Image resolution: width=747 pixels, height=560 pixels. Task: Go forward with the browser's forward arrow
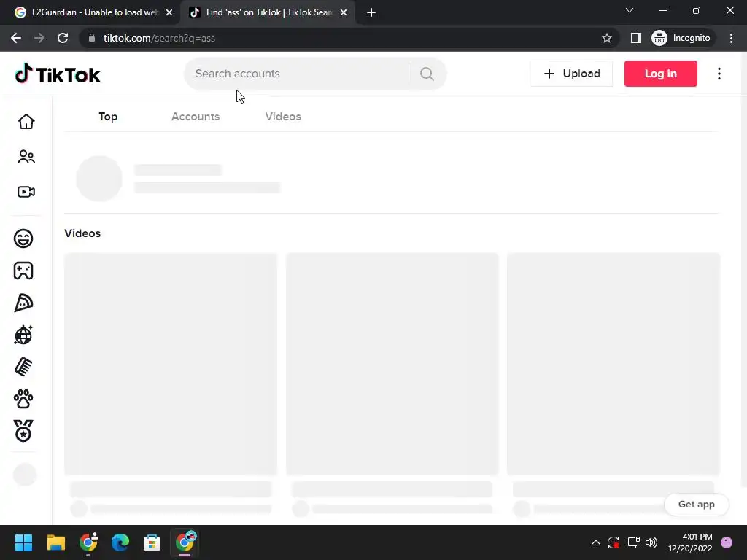pyautogui.click(x=39, y=38)
